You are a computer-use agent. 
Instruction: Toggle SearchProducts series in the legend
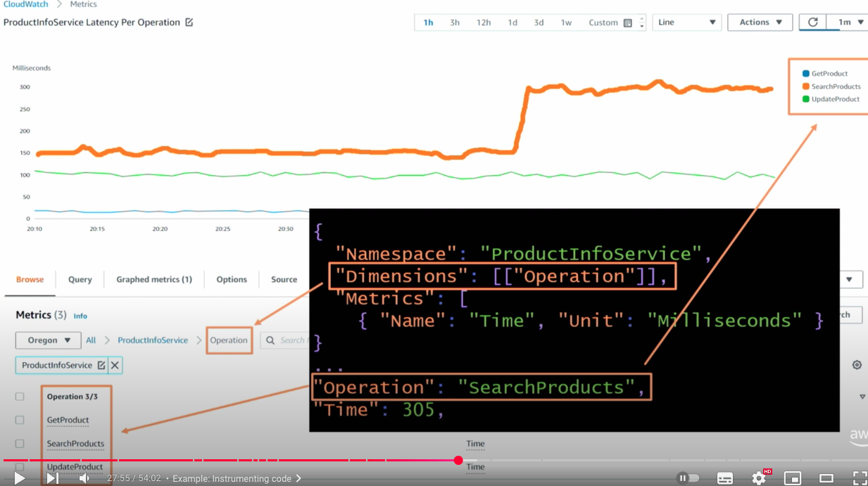(831, 87)
